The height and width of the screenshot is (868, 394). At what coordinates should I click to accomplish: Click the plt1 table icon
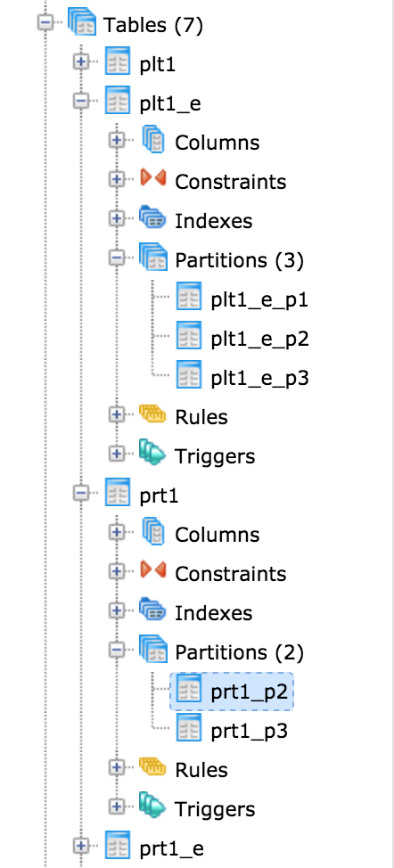tap(118, 61)
